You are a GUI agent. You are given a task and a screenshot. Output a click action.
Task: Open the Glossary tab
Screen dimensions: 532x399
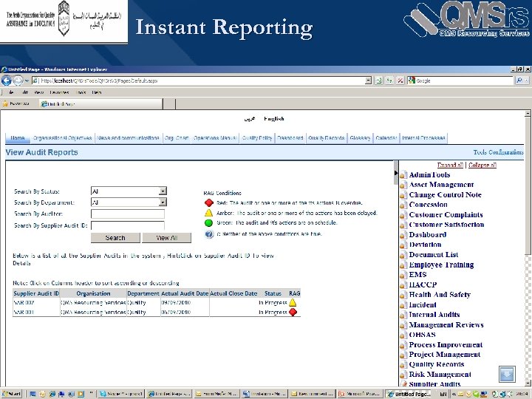click(360, 138)
